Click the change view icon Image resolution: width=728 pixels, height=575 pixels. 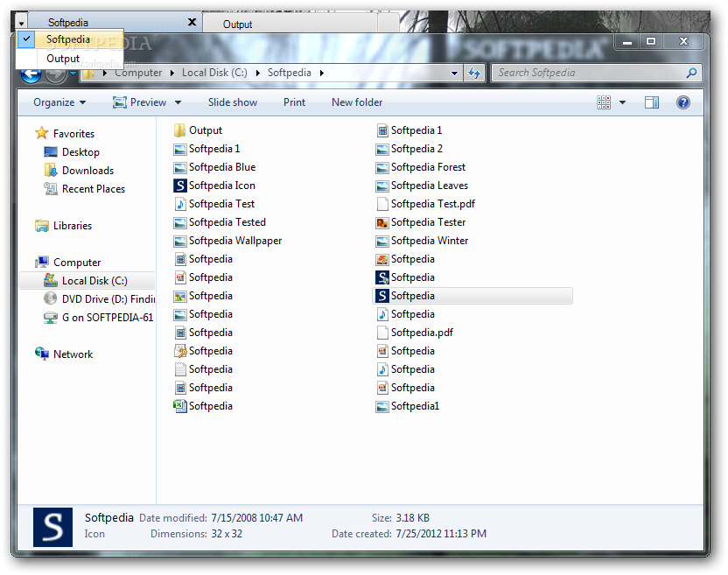click(x=604, y=102)
